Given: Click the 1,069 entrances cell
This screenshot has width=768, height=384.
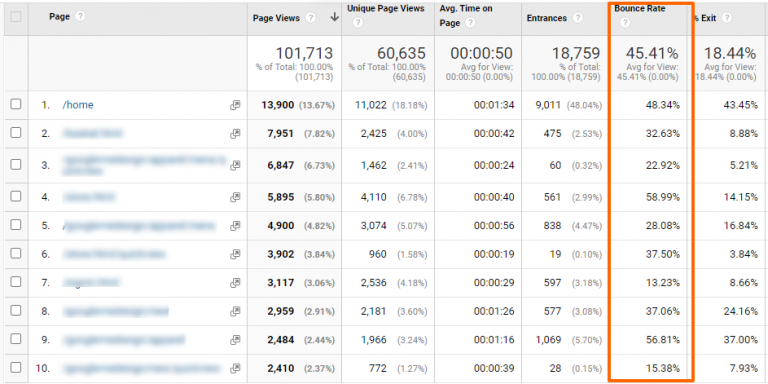Looking at the screenshot, I should pos(548,339).
